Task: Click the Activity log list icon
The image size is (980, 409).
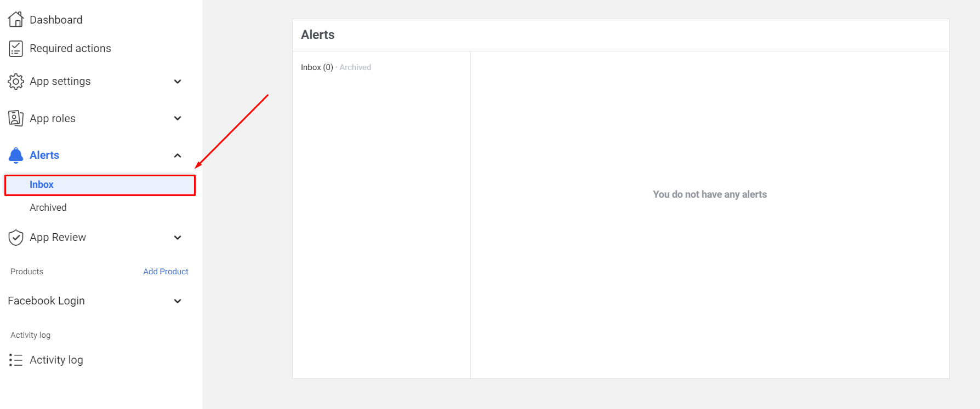Action: pos(16,360)
